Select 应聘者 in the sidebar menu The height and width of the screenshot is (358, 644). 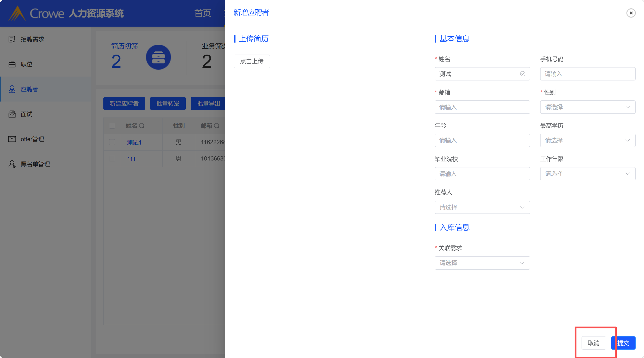(x=30, y=89)
